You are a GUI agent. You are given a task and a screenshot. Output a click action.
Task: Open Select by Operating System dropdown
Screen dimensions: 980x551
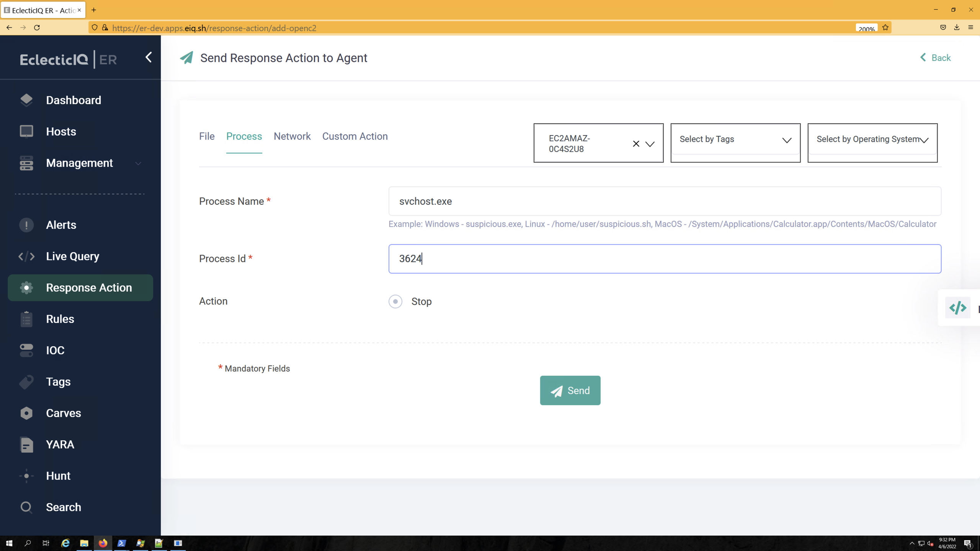point(872,140)
